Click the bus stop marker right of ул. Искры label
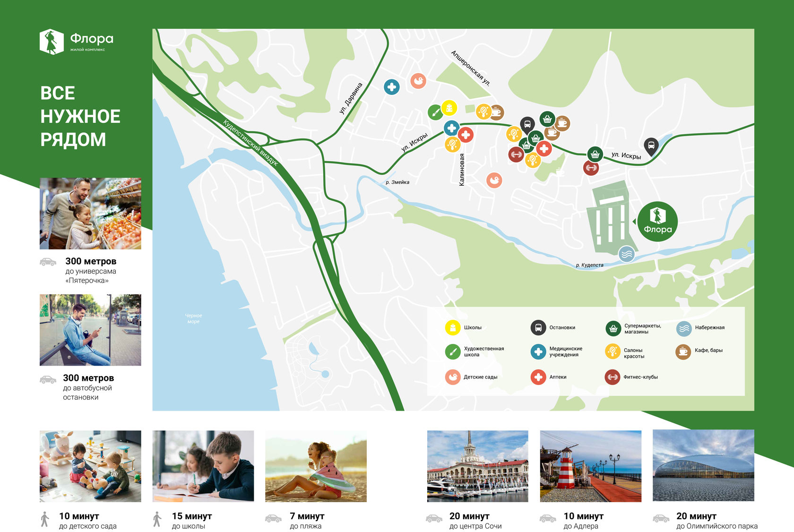This screenshot has width=794, height=532. (651, 146)
